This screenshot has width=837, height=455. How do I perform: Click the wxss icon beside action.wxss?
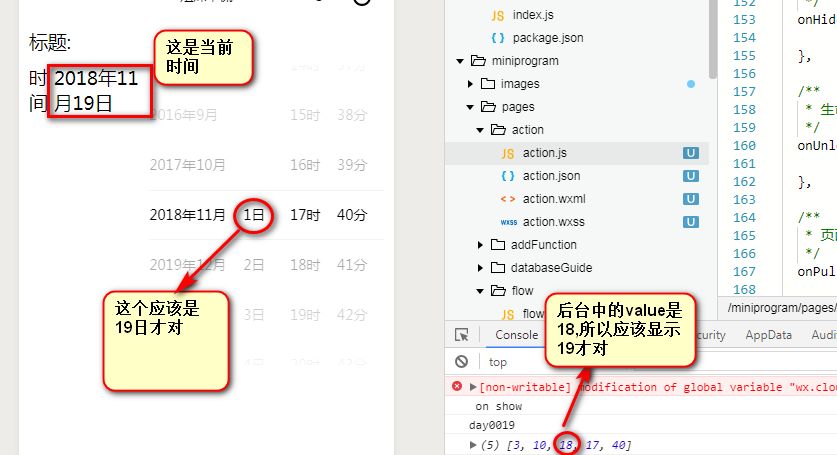tap(509, 222)
